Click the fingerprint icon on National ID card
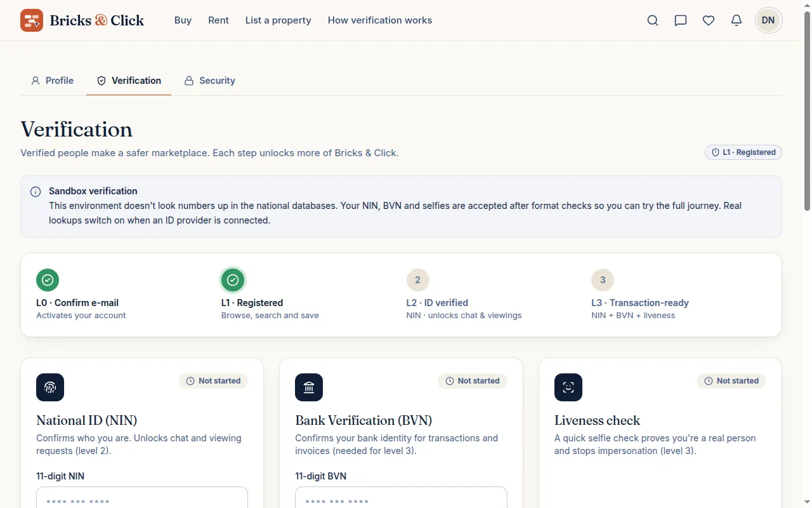This screenshot has height=508, width=812. click(50, 387)
